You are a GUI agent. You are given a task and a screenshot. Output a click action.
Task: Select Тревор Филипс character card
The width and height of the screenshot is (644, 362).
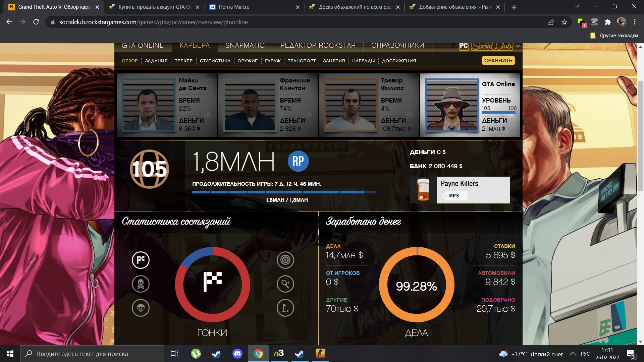(x=369, y=105)
